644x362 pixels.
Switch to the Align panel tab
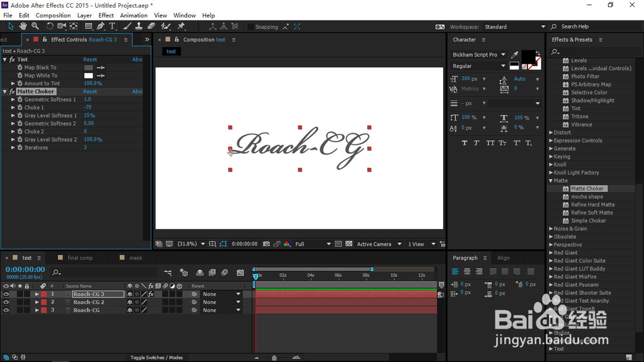coord(503,258)
